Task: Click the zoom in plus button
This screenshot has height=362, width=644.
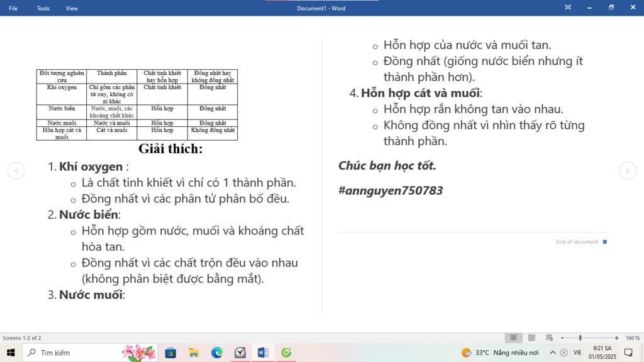Action: pos(616,338)
